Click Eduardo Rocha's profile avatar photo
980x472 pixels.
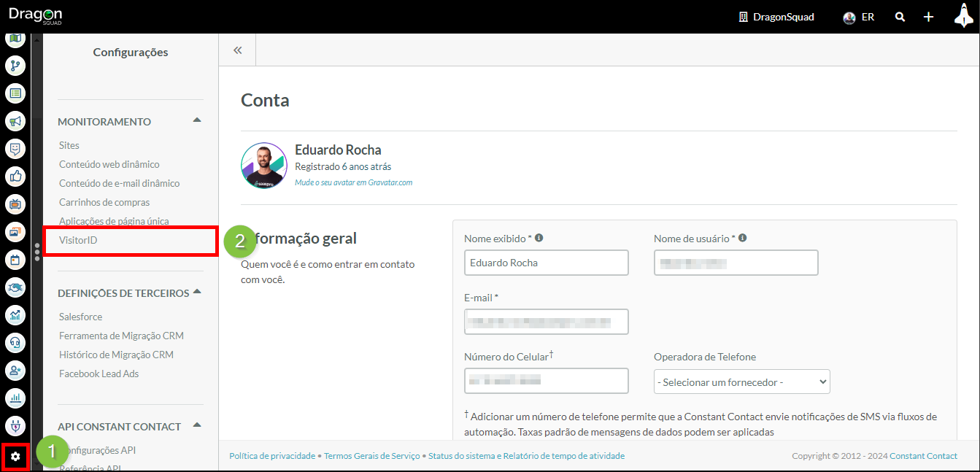(x=263, y=166)
